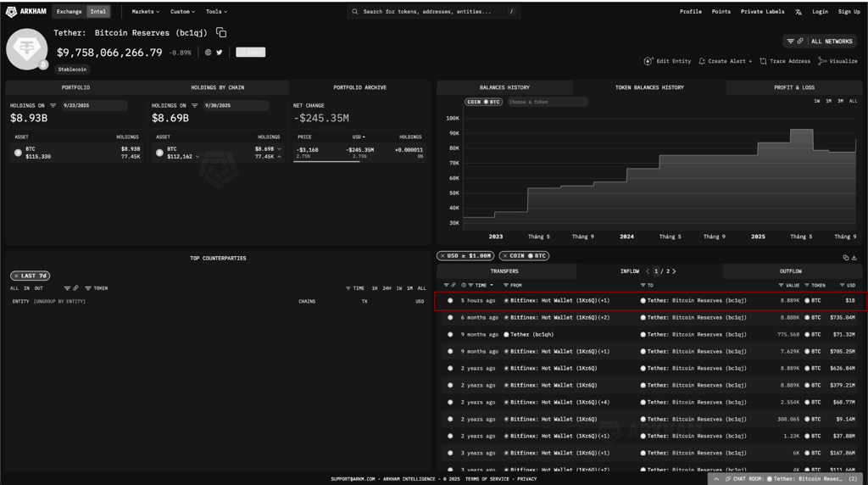Select ALL direction in Top Counterparties

click(x=14, y=288)
